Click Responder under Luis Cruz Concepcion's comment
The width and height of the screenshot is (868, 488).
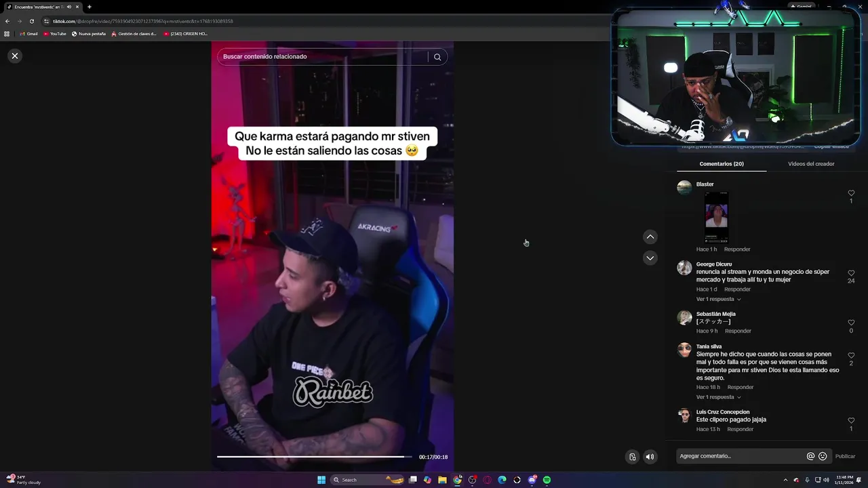(x=740, y=429)
